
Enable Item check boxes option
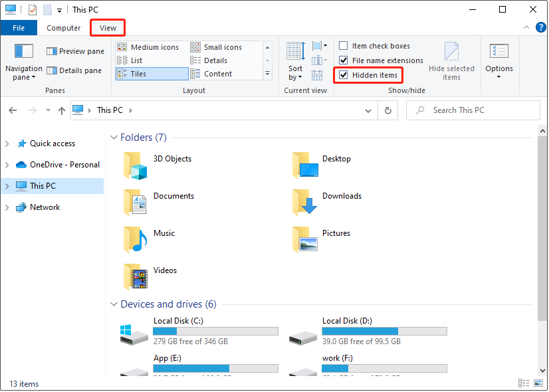coord(344,46)
